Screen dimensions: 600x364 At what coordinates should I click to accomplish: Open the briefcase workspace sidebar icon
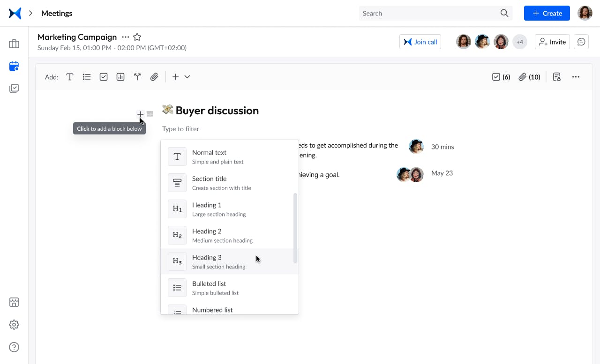pos(14,44)
